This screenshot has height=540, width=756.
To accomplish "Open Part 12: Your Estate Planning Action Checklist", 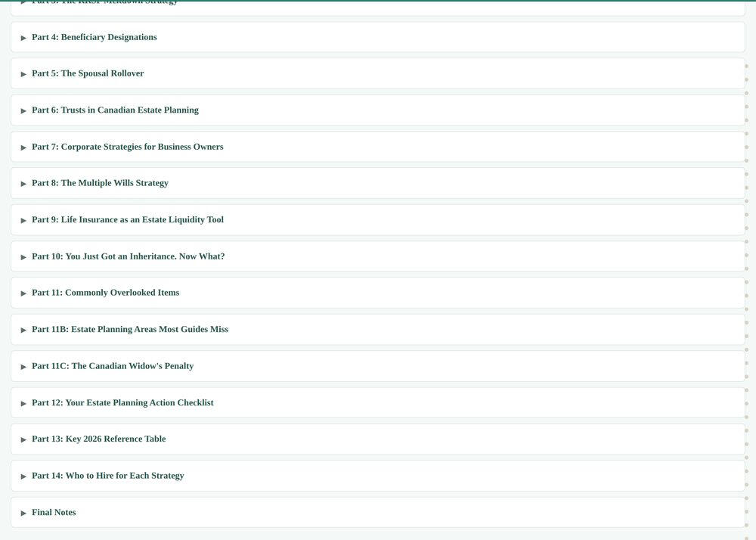I will pyautogui.click(x=378, y=402).
